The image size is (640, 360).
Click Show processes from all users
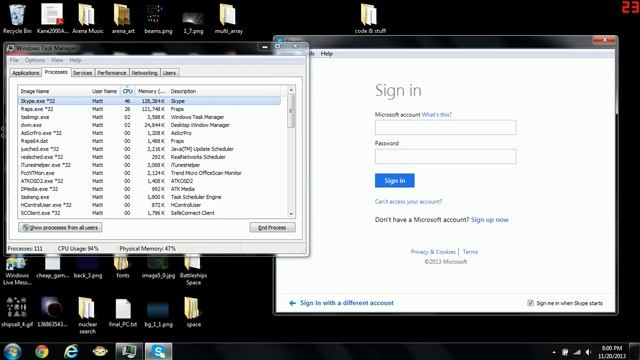coord(60,227)
